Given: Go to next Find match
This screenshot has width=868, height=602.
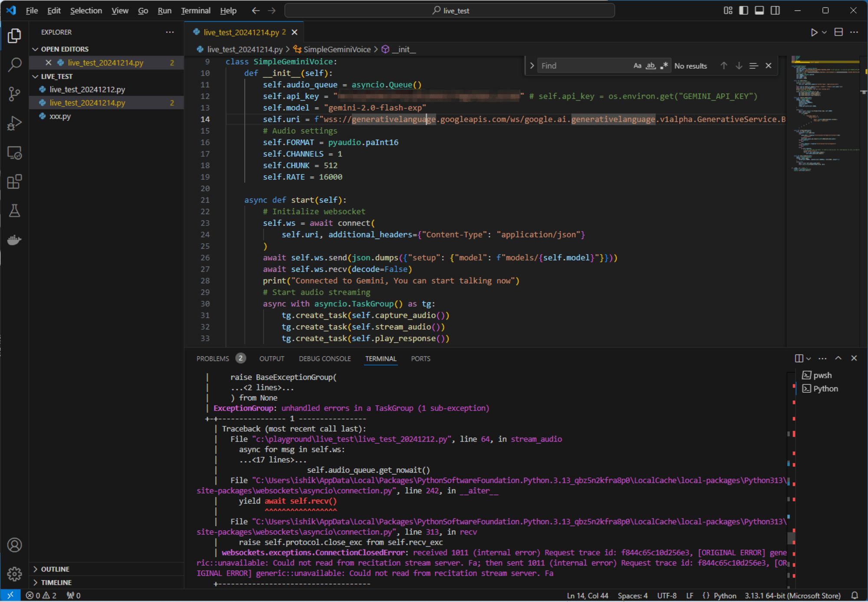Looking at the screenshot, I should click(739, 66).
